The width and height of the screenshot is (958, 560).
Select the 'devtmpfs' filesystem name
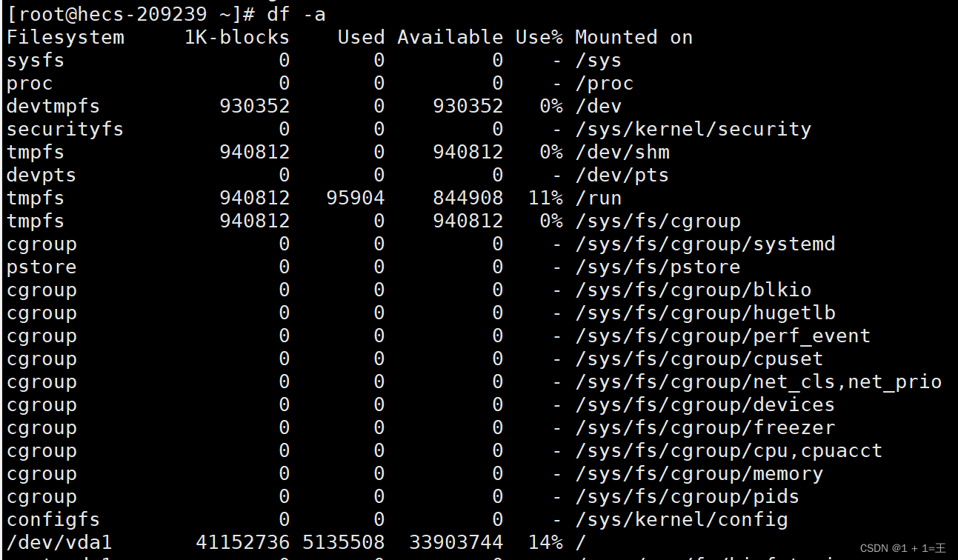pos(53,106)
